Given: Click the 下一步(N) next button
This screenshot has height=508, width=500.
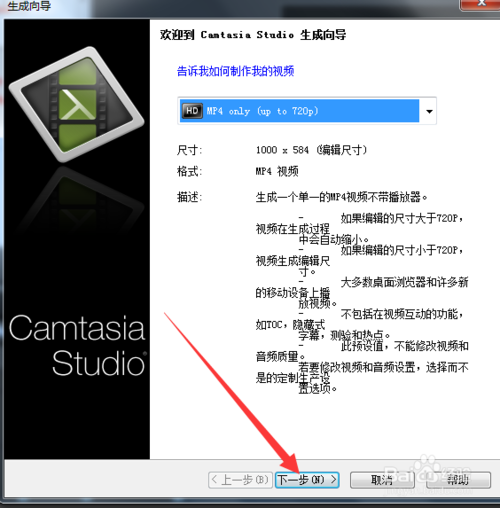Looking at the screenshot, I should pos(307,480).
